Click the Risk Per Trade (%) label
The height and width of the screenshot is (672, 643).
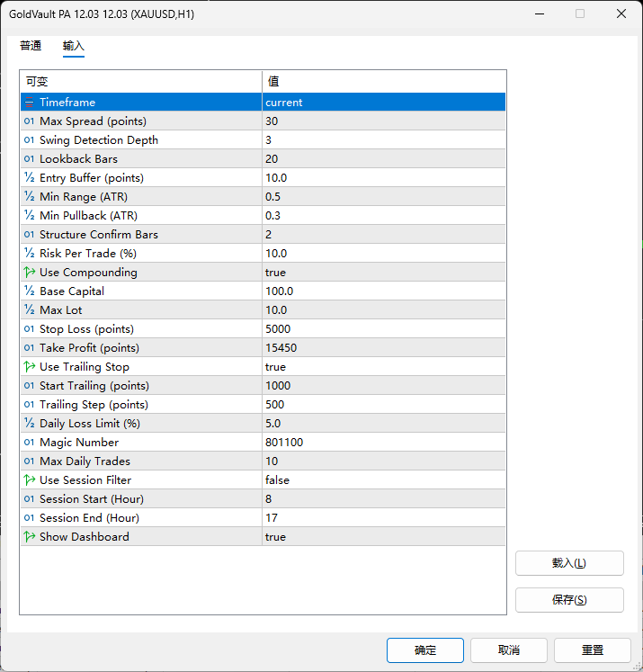(88, 254)
